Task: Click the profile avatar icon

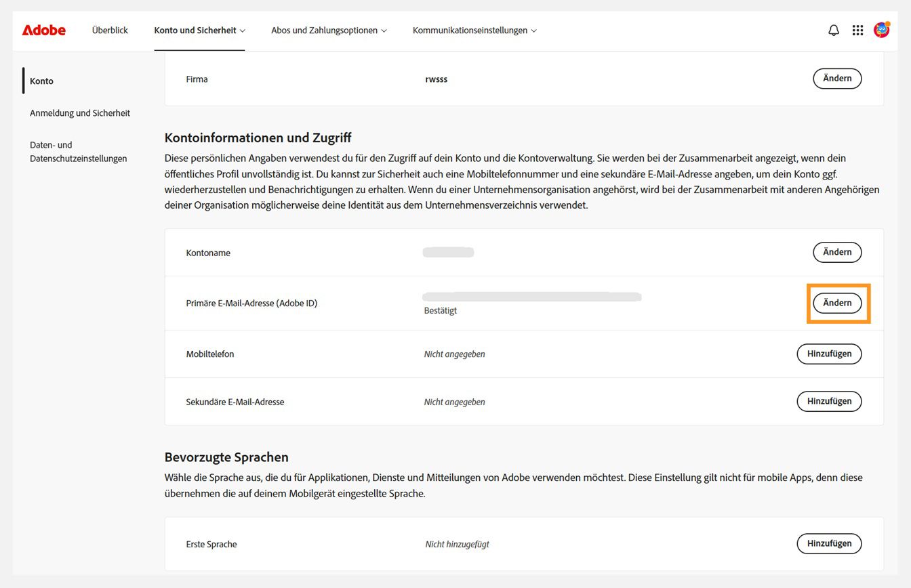Action: 882,30
